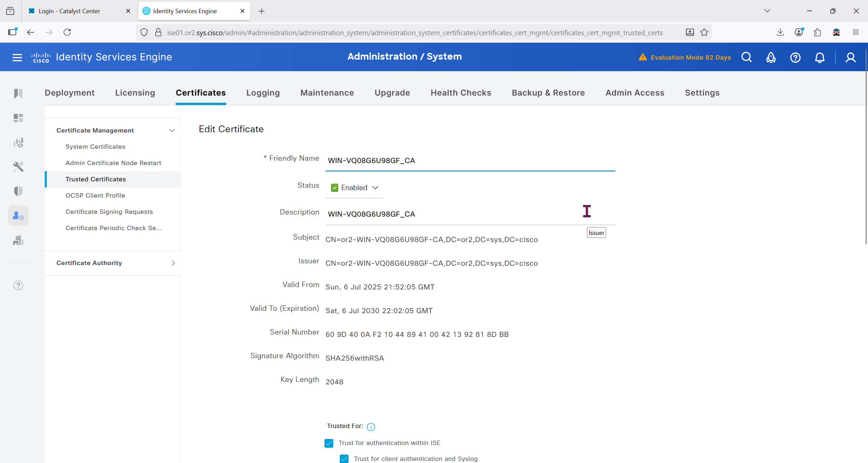The image size is (868, 463).
Task: Select Certificate Signing Requests menu item
Action: [x=109, y=212]
